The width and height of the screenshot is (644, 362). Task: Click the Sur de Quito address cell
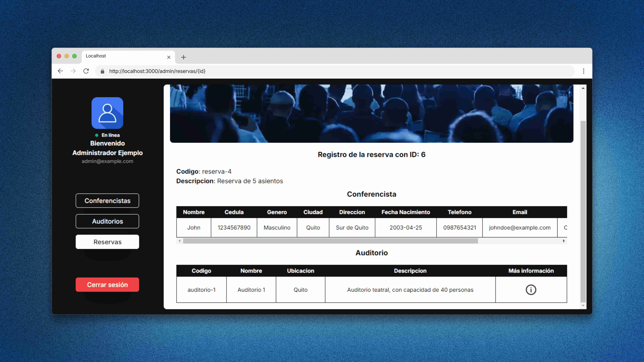[352, 228]
